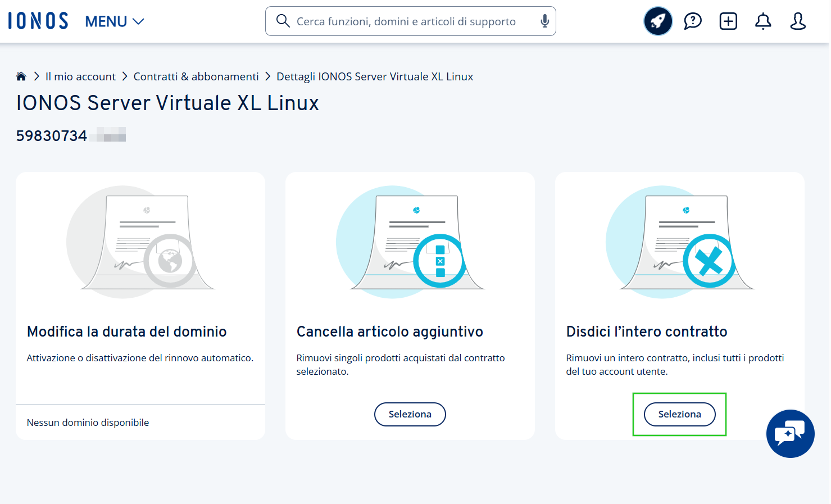Open the AI chat assistant bubble
Image resolution: width=831 pixels, height=504 pixels.
coord(791,434)
